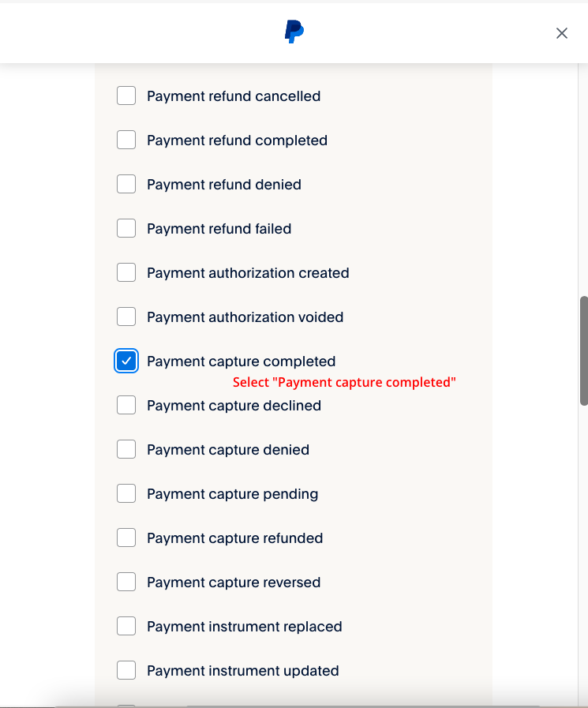The width and height of the screenshot is (588, 708).
Task: Check the Payment authorization voided box
Action: pos(126,317)
